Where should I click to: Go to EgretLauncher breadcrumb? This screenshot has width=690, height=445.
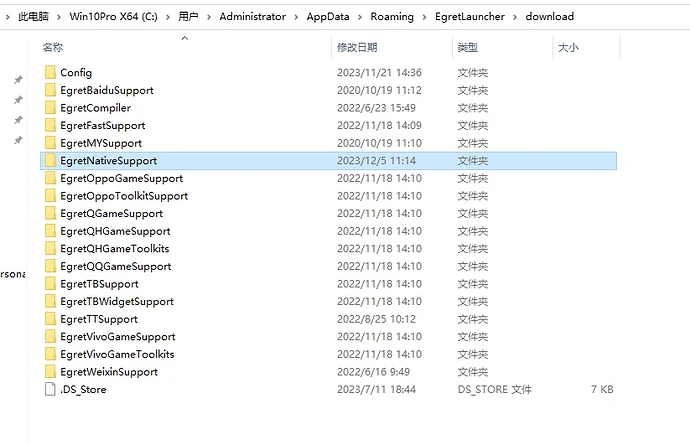pyautogui.click(x=470, y=17)
